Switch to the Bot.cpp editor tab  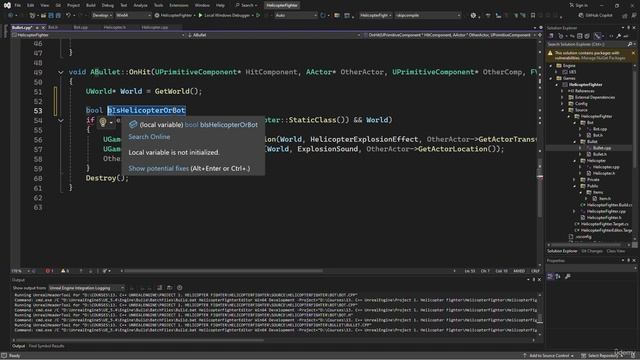coord(80,27)
